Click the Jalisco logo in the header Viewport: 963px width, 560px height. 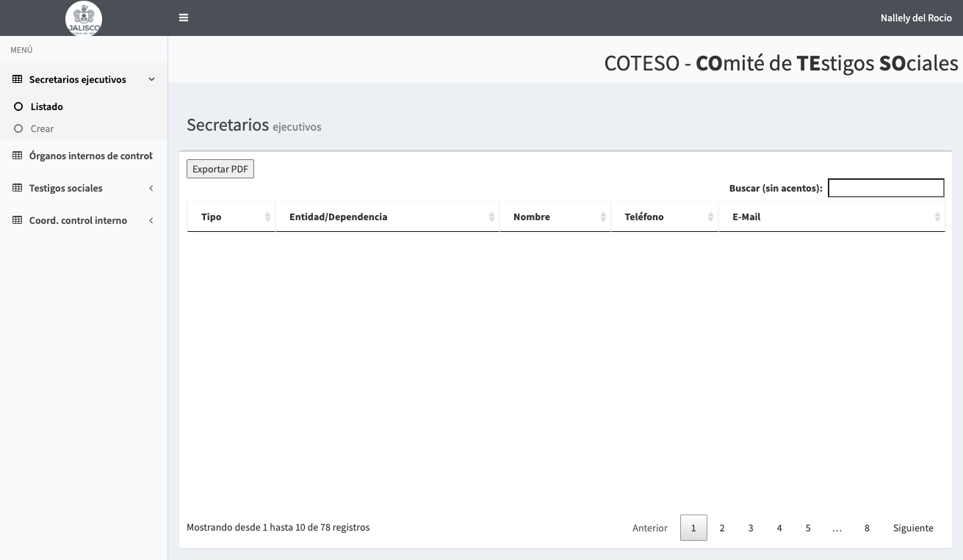pos(84,18)
